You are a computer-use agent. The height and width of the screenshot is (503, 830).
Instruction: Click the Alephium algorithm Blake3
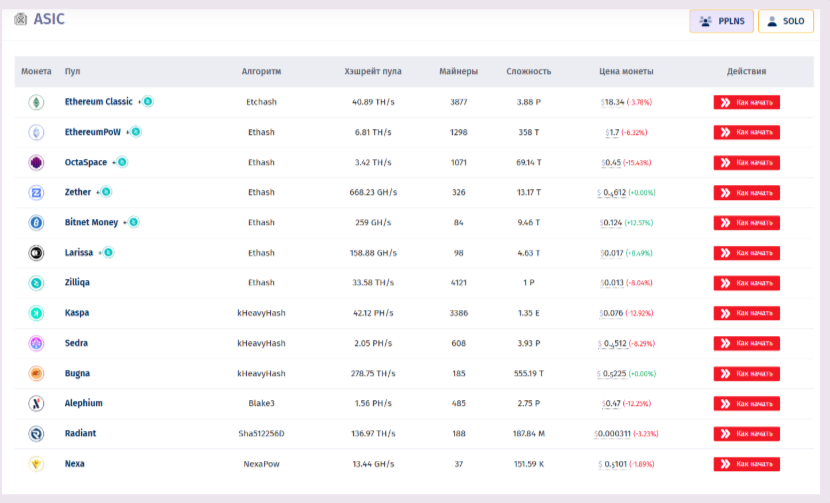click(261, 403)
